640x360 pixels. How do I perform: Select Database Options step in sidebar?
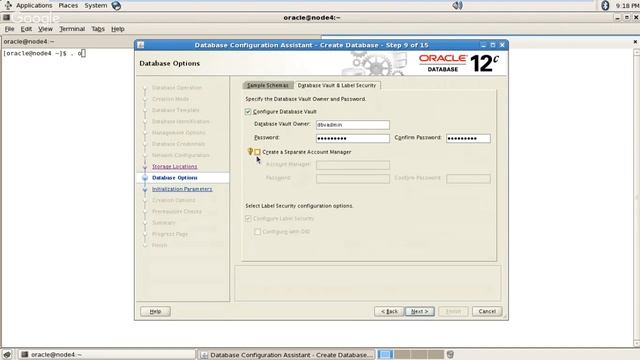tap(175, 178)
